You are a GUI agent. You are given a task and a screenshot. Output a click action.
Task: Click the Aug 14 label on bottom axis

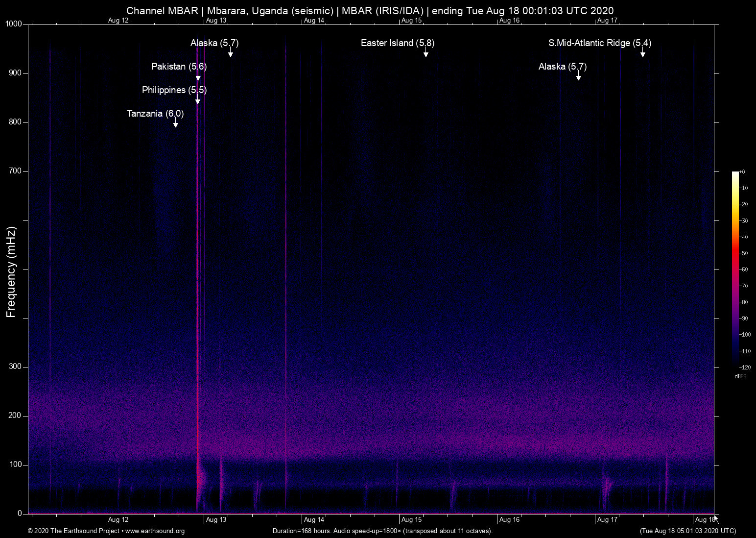(314, 520)
